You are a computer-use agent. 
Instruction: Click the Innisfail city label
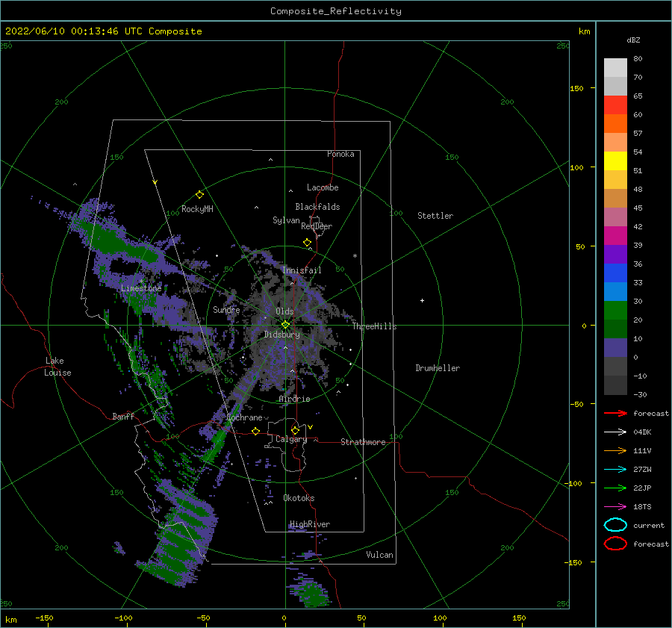point(302,270)
